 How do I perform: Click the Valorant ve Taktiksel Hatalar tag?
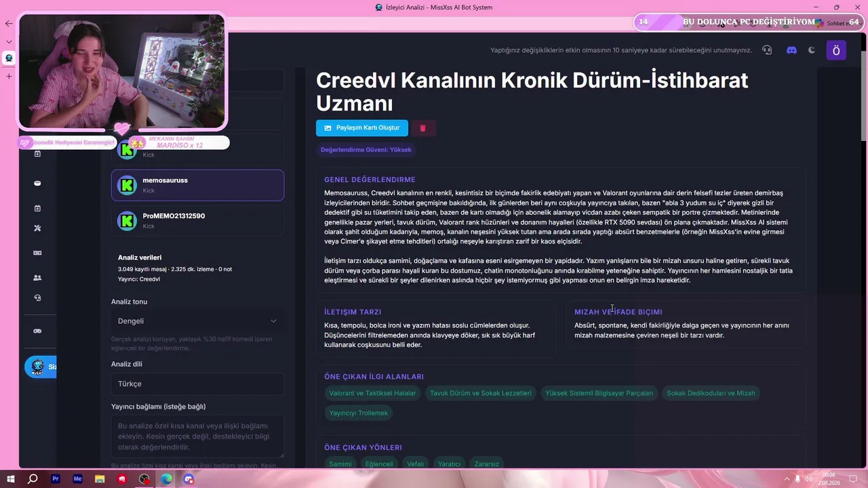click(373, 393)
